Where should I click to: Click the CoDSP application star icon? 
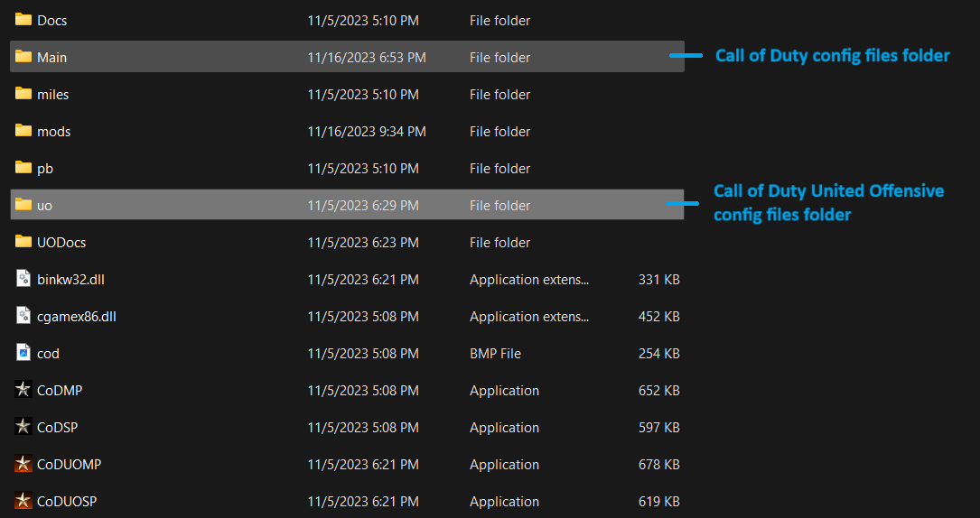point(23,427)
